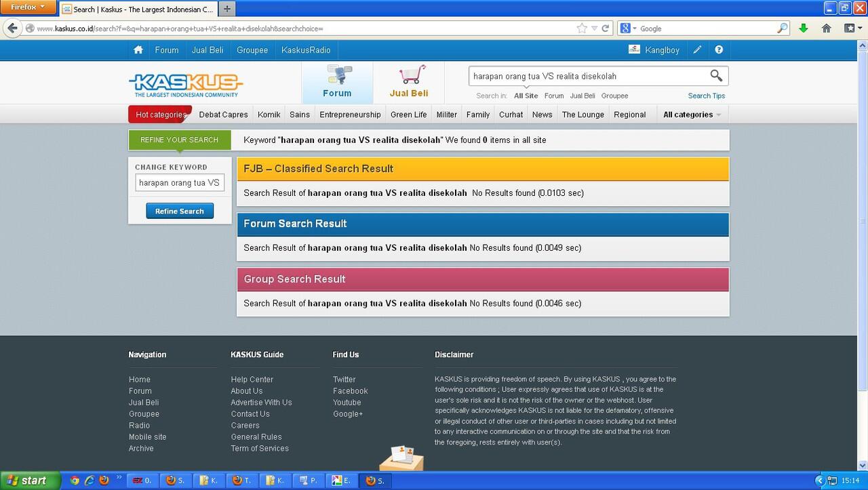The height and width of the screenshot is (490, 868).
Task: Set search scope to Groupee
Action: tap(615, 96)
